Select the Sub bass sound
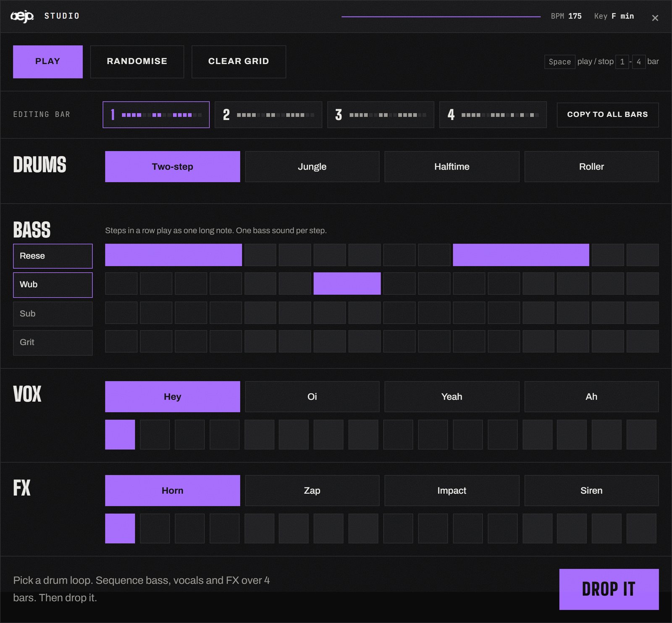This screenshot has width=672, height=623. [x=53, y=314]
